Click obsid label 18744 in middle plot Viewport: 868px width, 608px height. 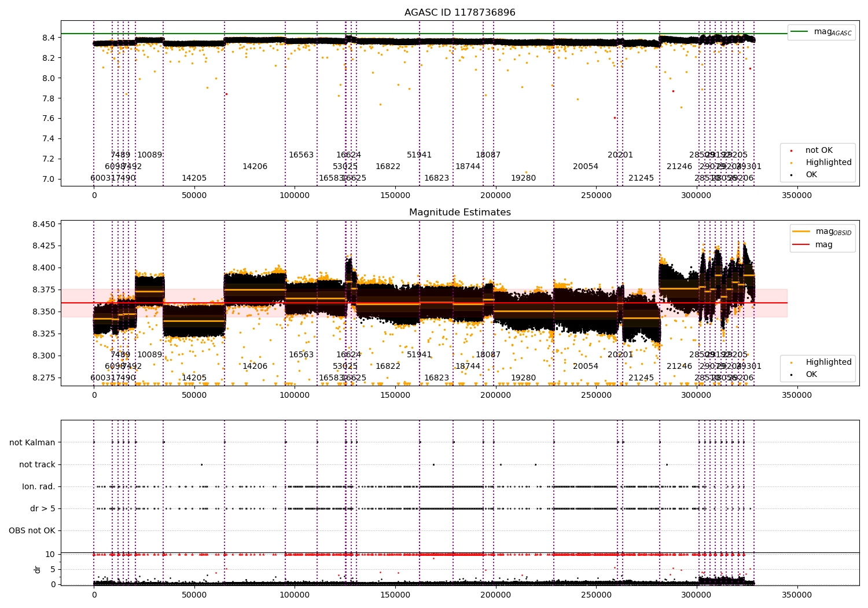click(468, 367)
